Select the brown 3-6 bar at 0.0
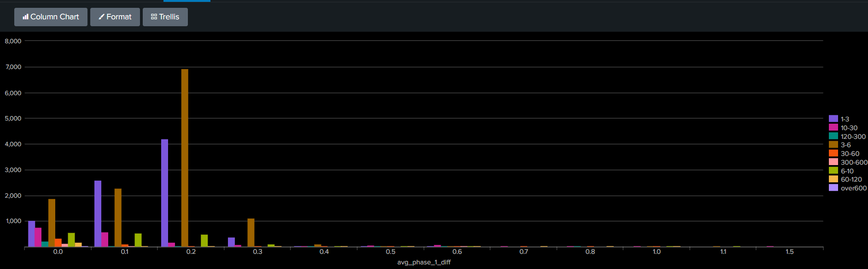This screenshot has height=269, width=868. (52, 223)
